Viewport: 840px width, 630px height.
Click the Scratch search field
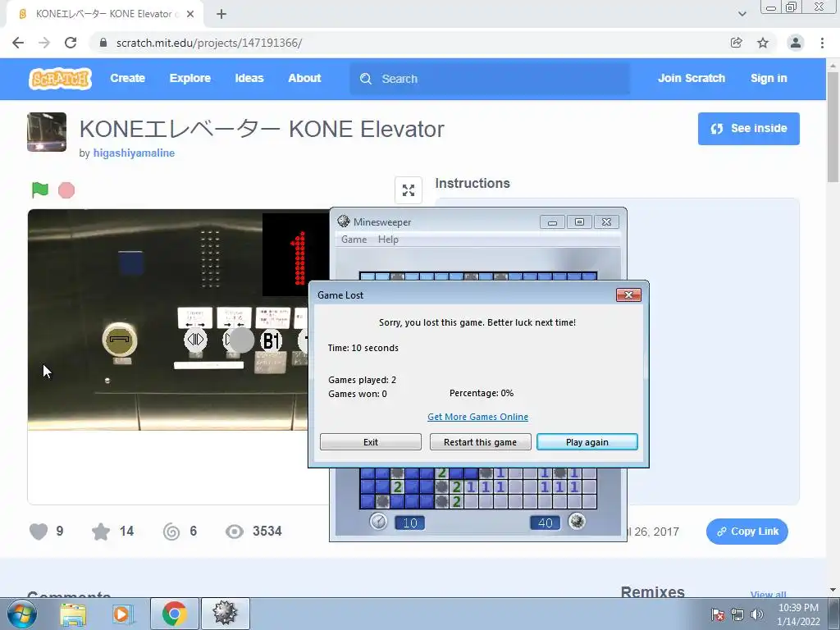point(491,79)
